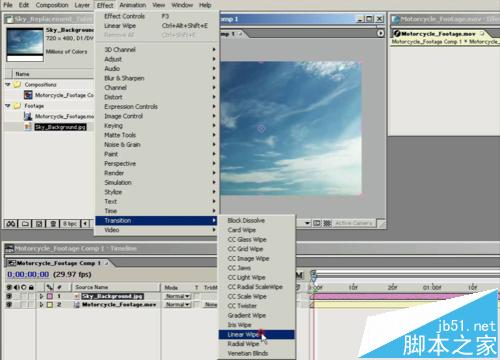The image size is (500, 360).
Task: Open the Keying effects submenu
Action: 157,126
